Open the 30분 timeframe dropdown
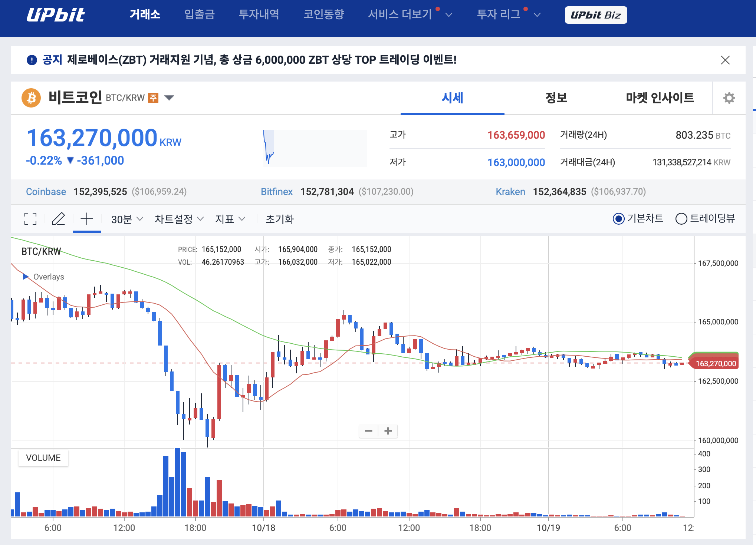The height and width of the screenshot is (545, 756). (126, 219)
